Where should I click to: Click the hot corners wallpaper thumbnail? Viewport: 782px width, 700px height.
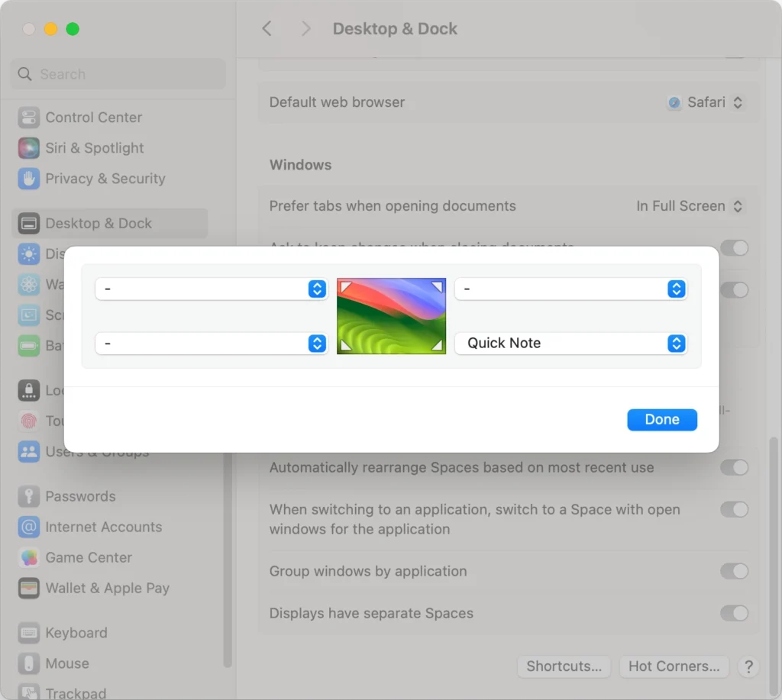coord(392,316)
